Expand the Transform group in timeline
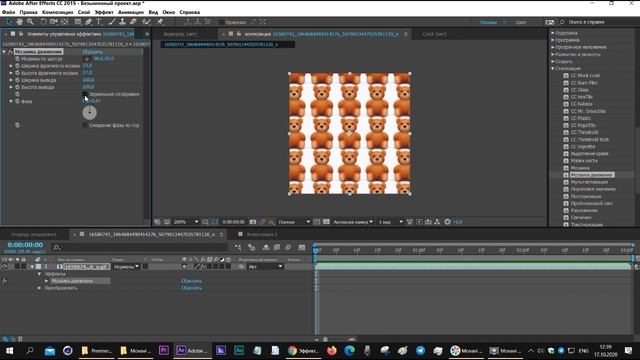 click(x=39, y=288)
